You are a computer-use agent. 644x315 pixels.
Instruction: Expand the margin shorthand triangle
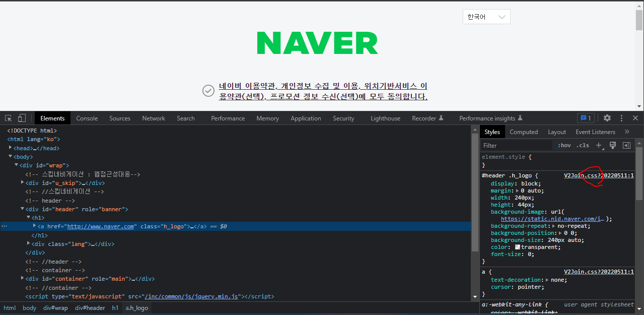click(x=518, y=191)
